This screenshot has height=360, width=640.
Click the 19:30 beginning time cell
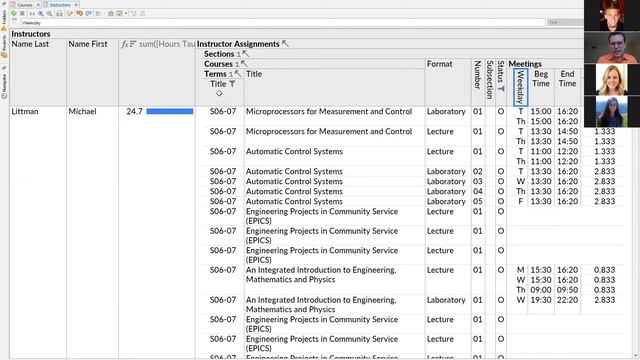pyautogui.click(x=541, y=300)
